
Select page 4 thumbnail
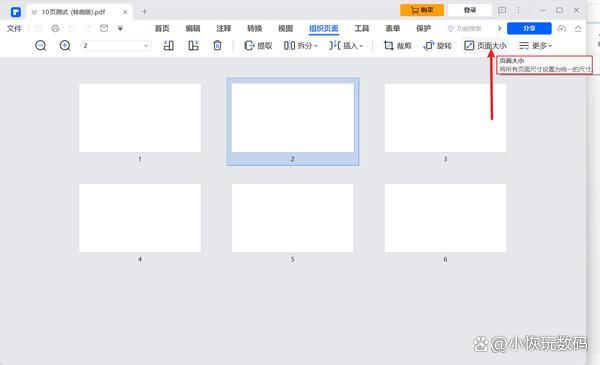pos(140,218)
